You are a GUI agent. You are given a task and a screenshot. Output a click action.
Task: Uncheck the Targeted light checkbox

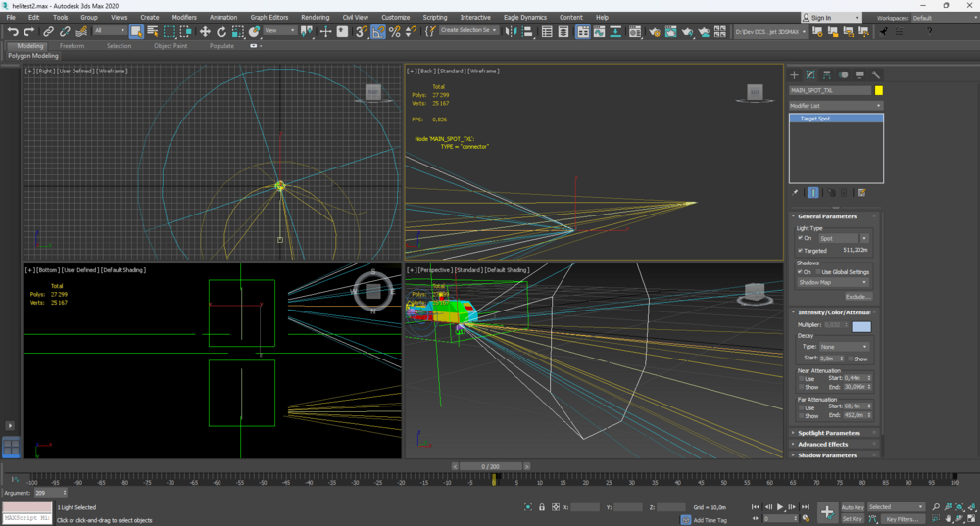point(801,251)
